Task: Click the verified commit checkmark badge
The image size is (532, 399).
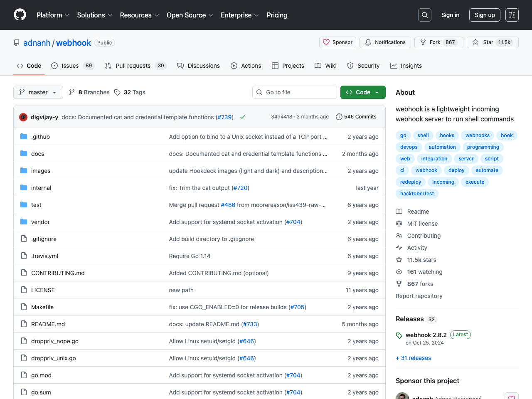Action: coord(243,117)
